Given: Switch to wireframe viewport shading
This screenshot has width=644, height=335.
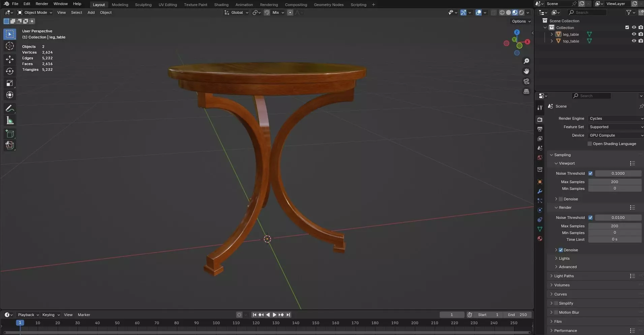Looking at the screenshot, I should click(x=502, y=12).
